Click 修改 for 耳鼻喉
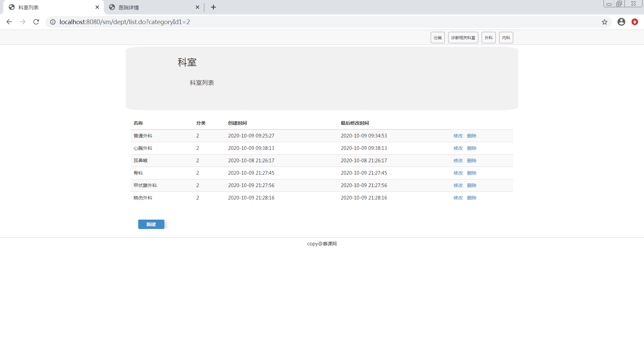Screen dimensions: 644x346 click(458, 161)
